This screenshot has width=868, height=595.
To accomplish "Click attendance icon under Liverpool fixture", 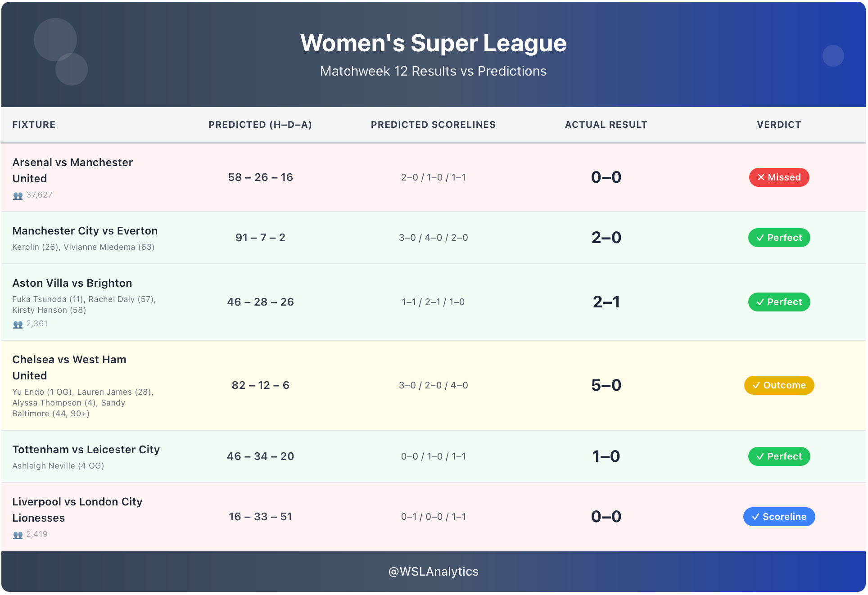I will [18, 535].
